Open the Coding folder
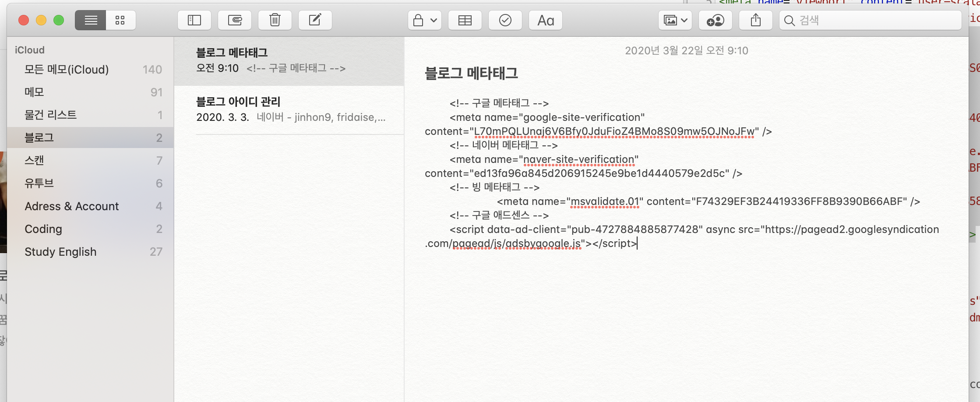 [90, 229]
